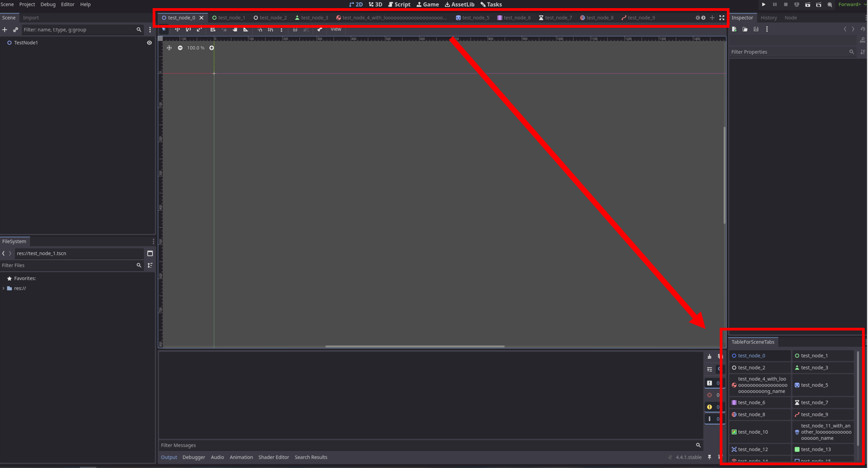Center the view with crosshair icon
This screenshot has height=468, width=868.
pos(169,48)
